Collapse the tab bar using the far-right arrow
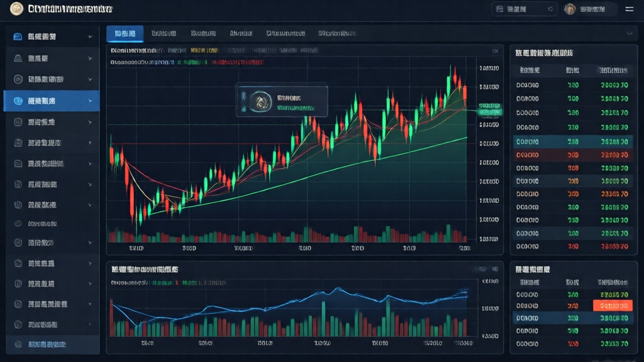Screen dimensions: 644x362 630,34
